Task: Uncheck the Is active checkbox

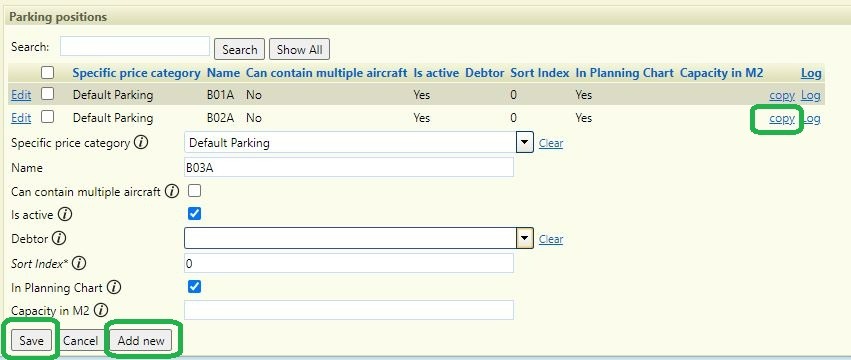Action: (x=194, y=214)
